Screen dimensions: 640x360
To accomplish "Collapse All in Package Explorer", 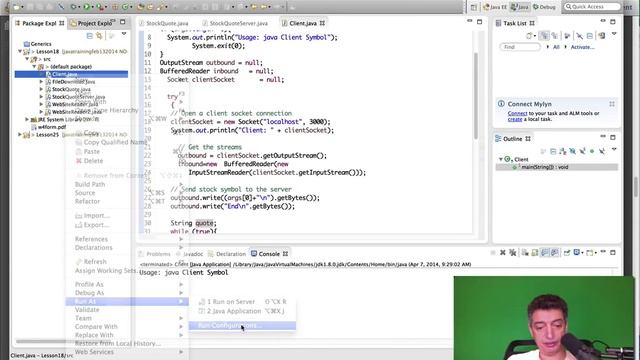I will (89, 36).
